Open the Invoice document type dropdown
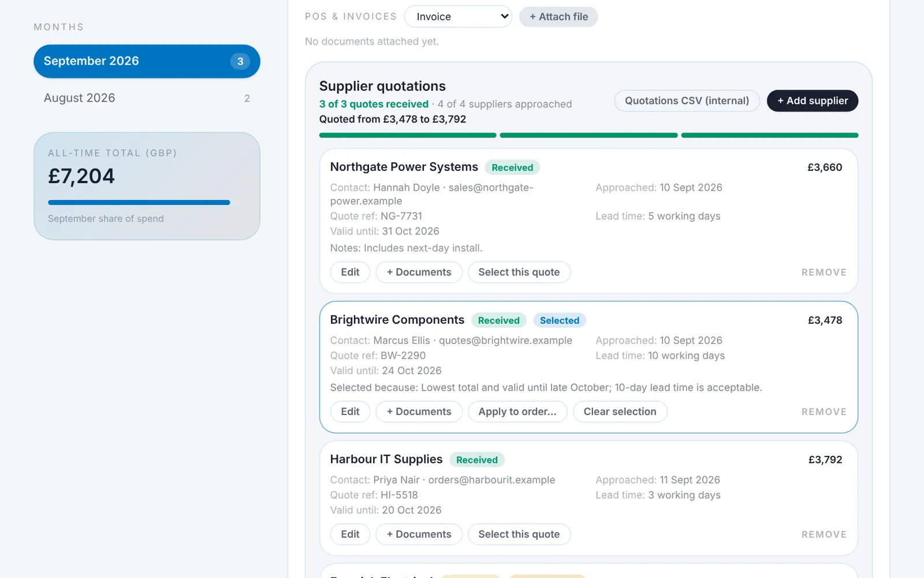Screen dimensions: 924x578 (458, 17)
